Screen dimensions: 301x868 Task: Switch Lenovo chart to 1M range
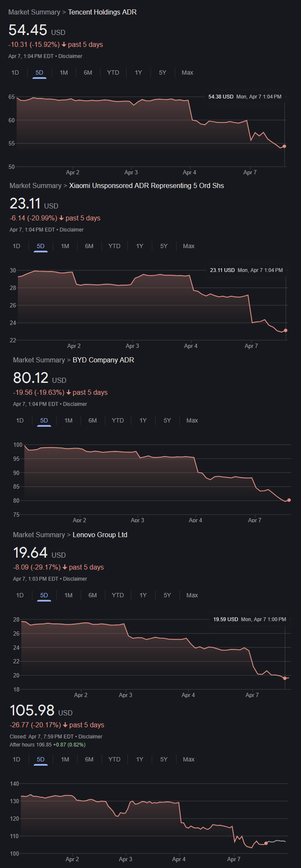[68, 595]
